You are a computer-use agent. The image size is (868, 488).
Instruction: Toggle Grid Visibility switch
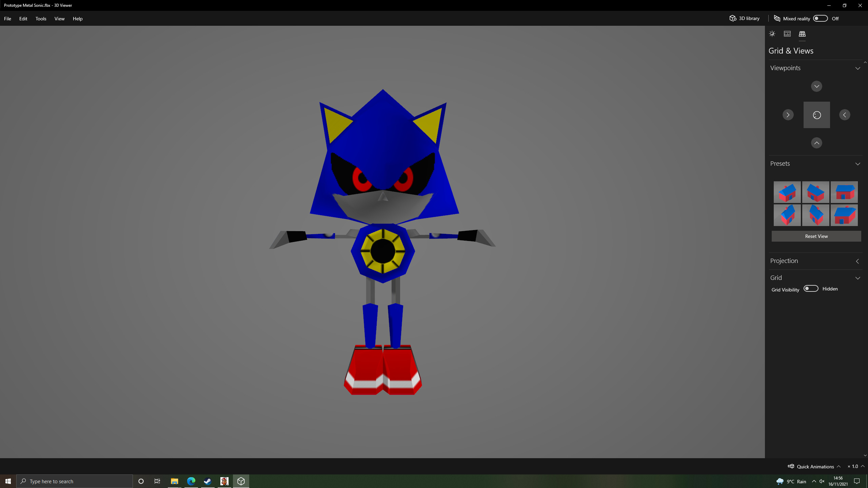811,289
